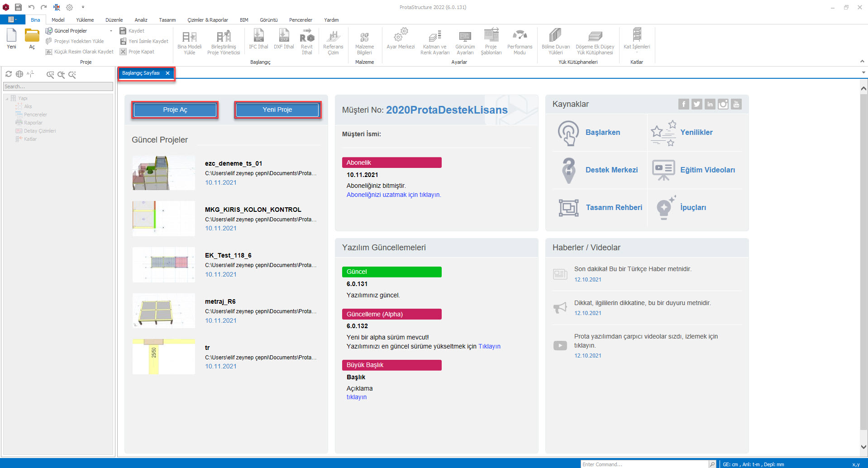Open the Analiz ribbon tab
This screenshot has width=868, height=468.
pyautogui.click(x=141, y=20)
